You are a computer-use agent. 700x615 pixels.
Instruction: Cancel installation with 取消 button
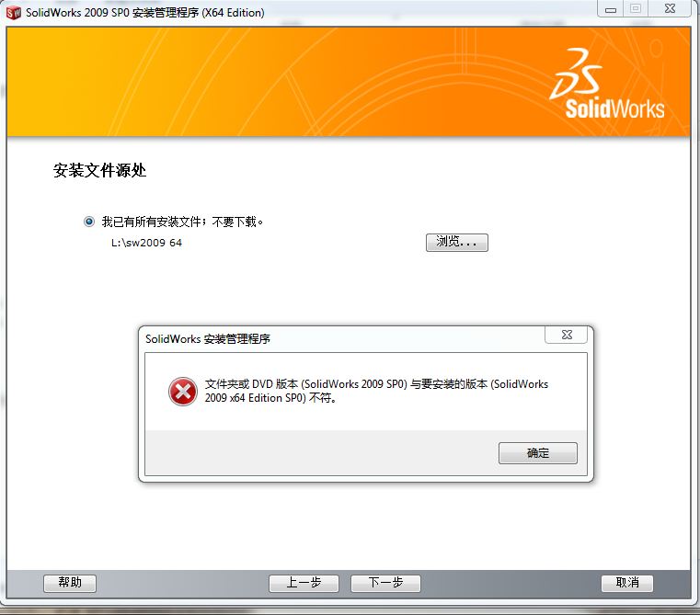[626, 583]
